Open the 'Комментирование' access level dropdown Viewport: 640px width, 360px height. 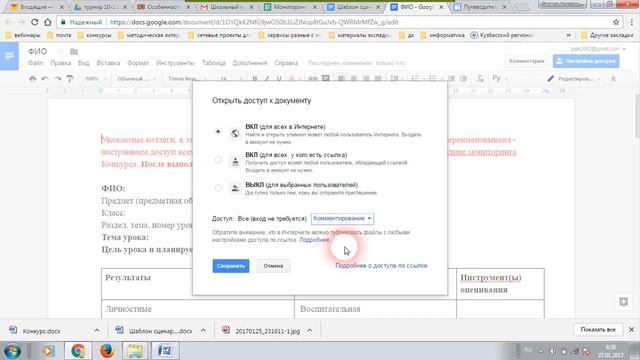point(342,218)
